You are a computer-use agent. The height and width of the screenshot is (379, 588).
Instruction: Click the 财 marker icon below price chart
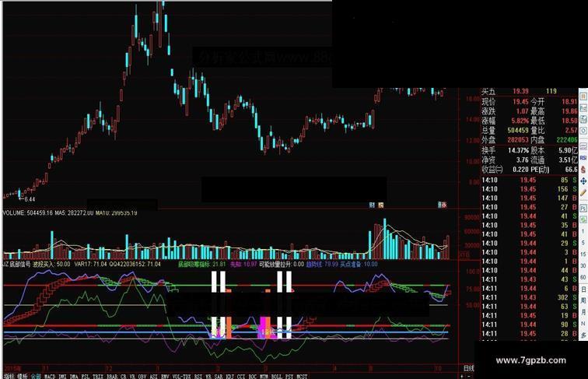[x=372, y=205]
